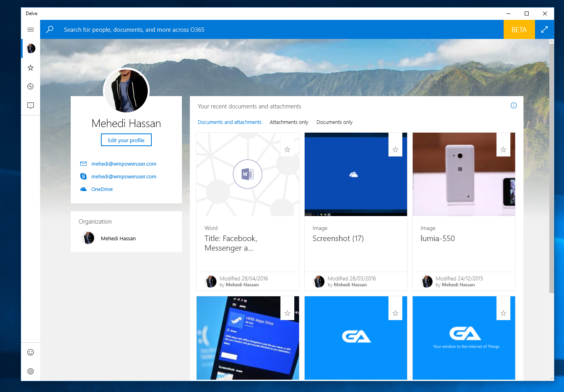This screenshot has width=564, height=392.
Task: Open the compass Discover icon in the sidebar
Action: tap(31, 86)
